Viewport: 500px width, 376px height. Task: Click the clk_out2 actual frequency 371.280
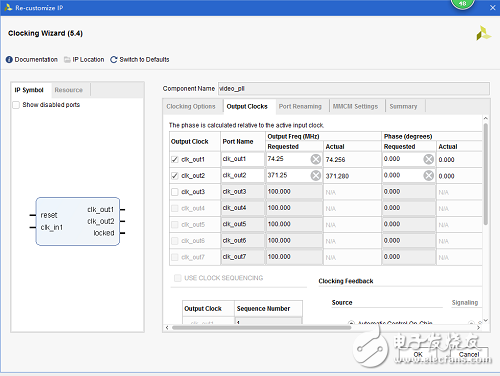337,176
